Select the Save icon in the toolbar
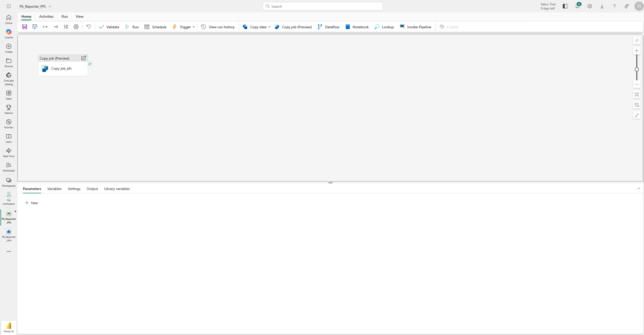The height and width of the screenshot is (335, 644). (x=25, y=27)
